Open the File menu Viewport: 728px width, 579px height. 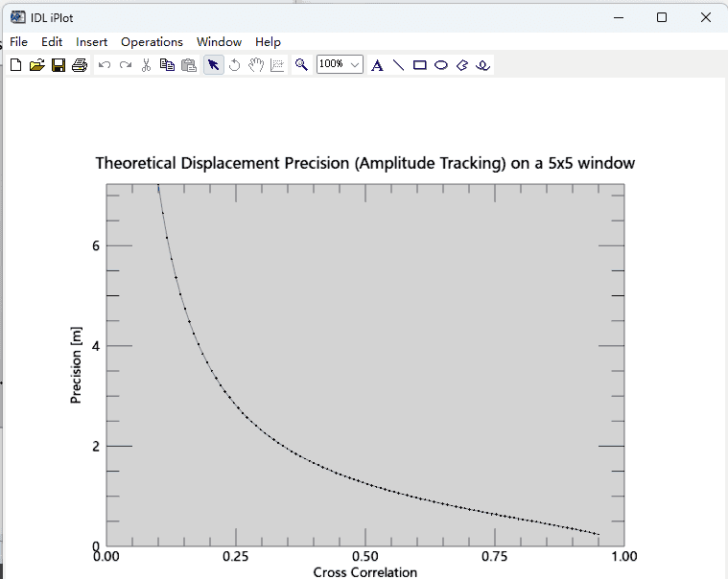pyautogui.click(x=19, y=42)
